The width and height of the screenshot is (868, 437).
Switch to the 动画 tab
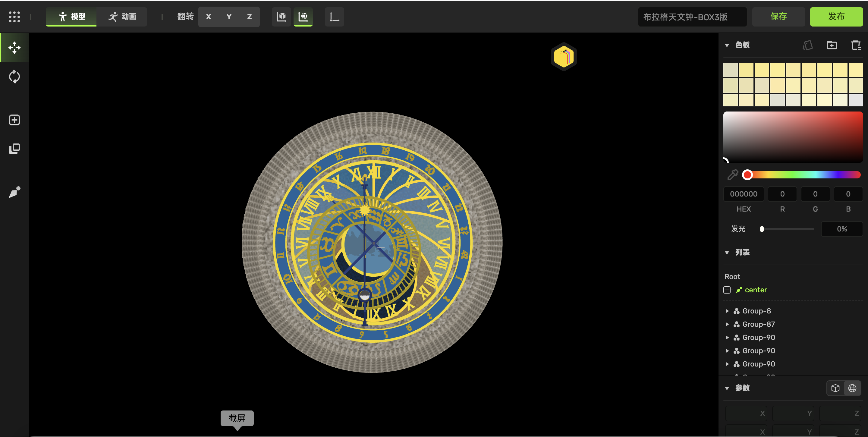click(122, 17)
